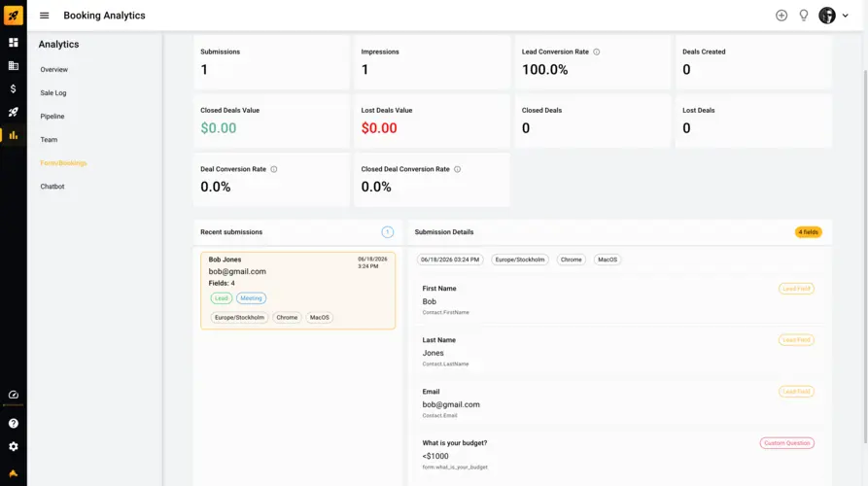Open the rocket icon in left sidebar
This screenshot has width=868, height=486.
click(x=14, y=112)
